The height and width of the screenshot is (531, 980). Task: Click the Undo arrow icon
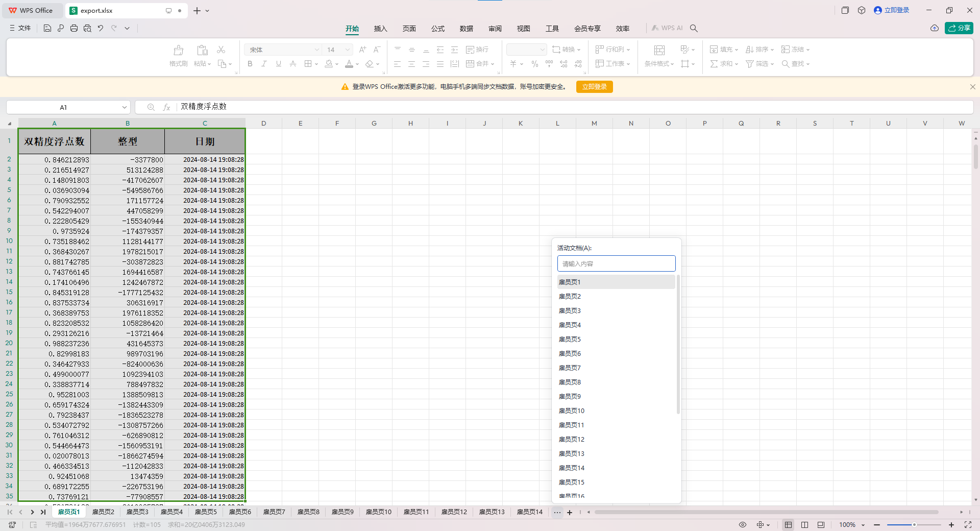tap(101, 28)
